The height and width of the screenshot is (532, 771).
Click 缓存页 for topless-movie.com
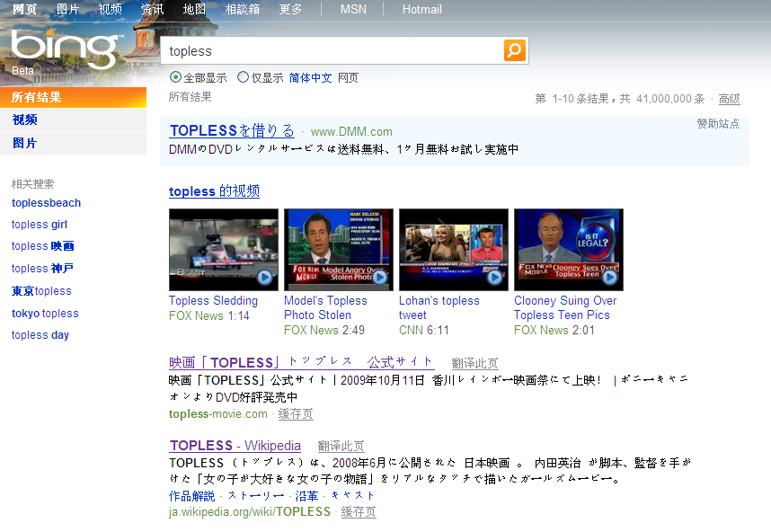pos(296,414)
